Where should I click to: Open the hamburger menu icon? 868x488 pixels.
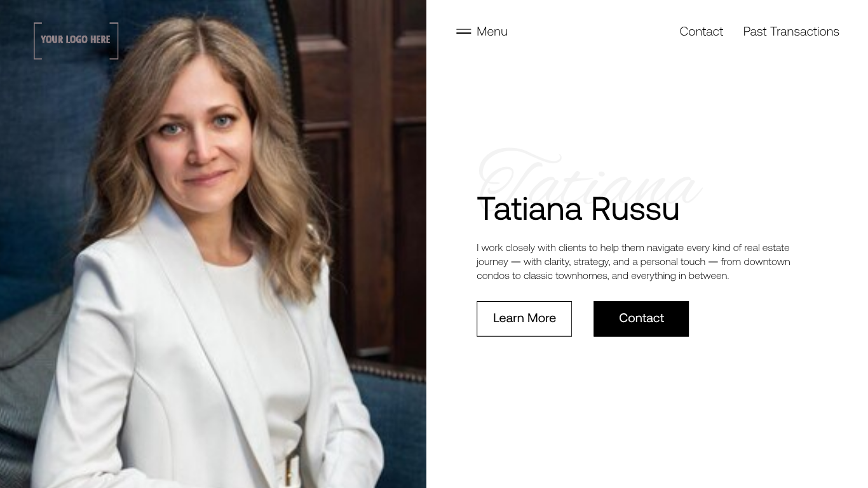click(463, 32)
